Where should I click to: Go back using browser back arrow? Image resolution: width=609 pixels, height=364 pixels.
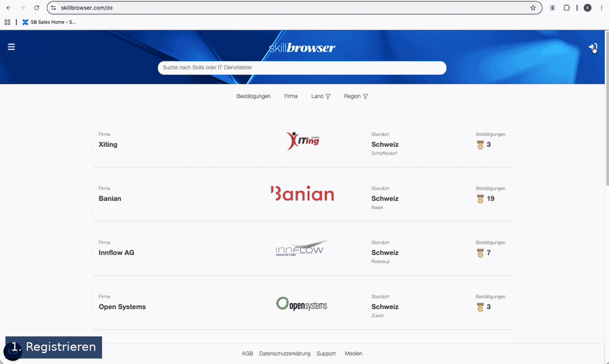(x=9, y=7)
